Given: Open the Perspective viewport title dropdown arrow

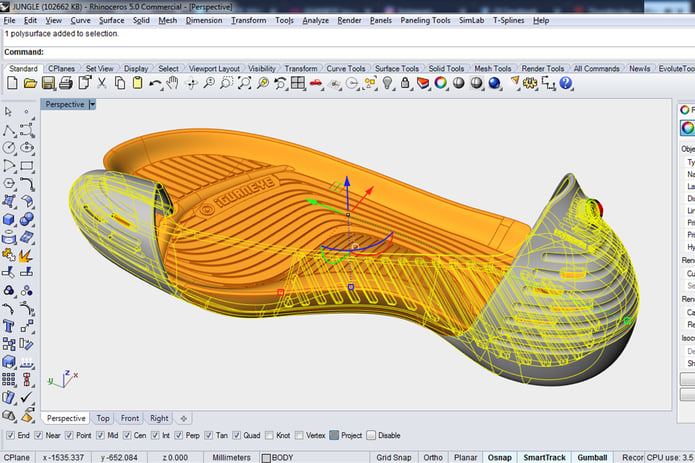Looking at the screenshot, I should click(x=92, y=105).
